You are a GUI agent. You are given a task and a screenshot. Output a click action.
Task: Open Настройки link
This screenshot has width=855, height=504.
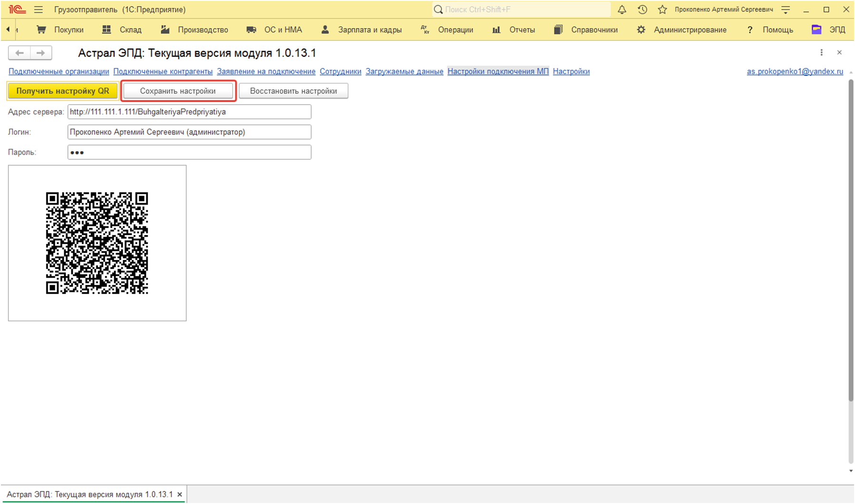(571, 71)
